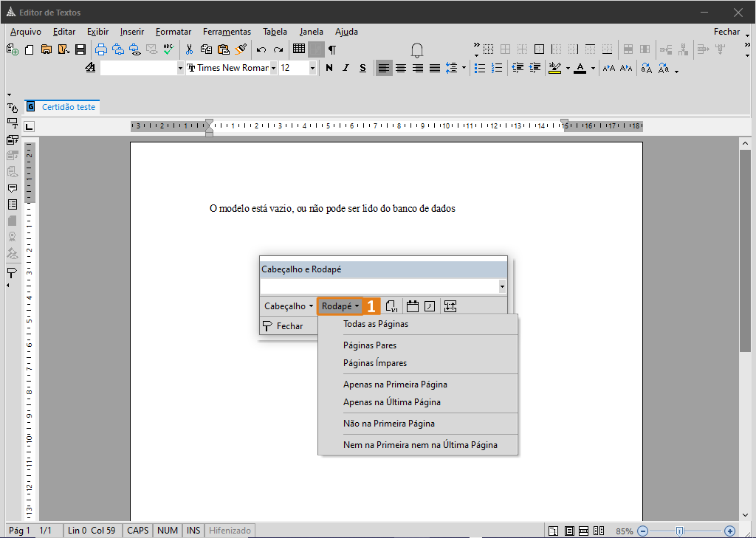Set right text alignment

point(418,68)
